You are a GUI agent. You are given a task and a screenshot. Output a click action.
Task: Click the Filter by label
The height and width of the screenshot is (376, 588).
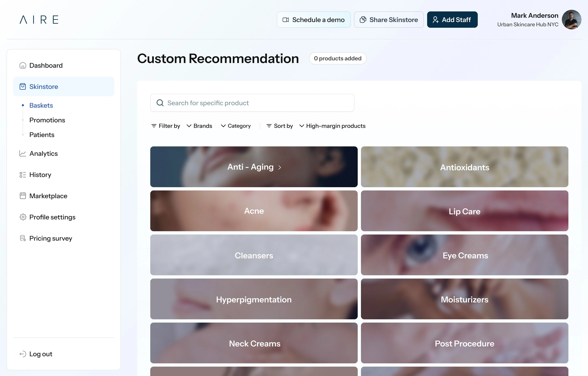tap(169, 126)
